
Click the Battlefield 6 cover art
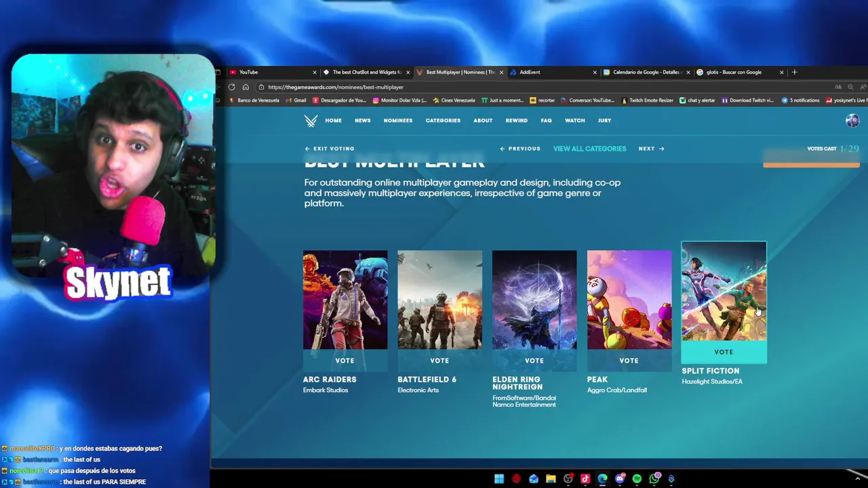tap(439, 300)
